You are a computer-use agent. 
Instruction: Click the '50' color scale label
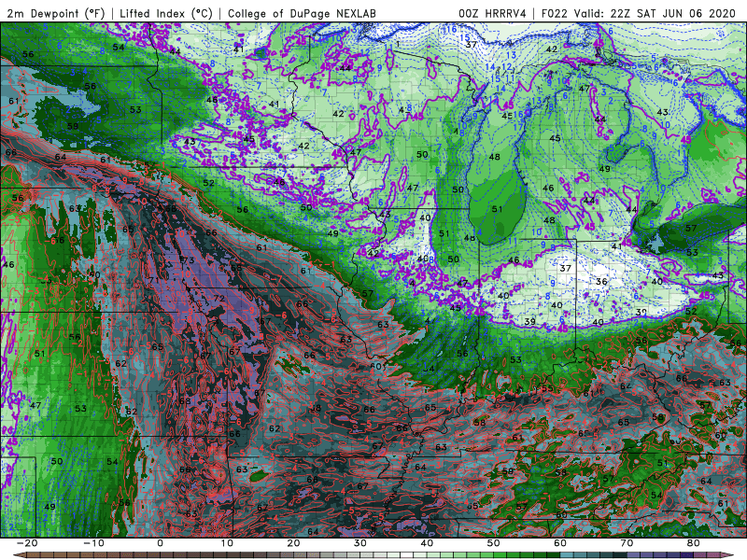pos(494,543)
